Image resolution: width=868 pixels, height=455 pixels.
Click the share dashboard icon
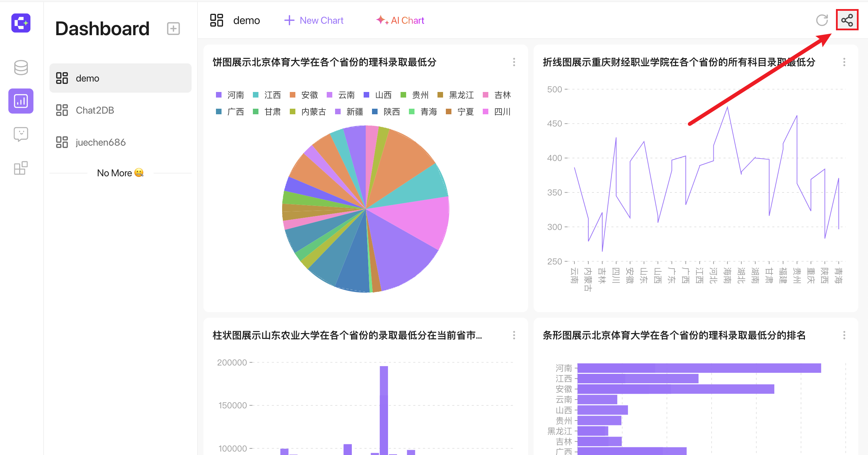pyautogui.click(x=847, y=20)
